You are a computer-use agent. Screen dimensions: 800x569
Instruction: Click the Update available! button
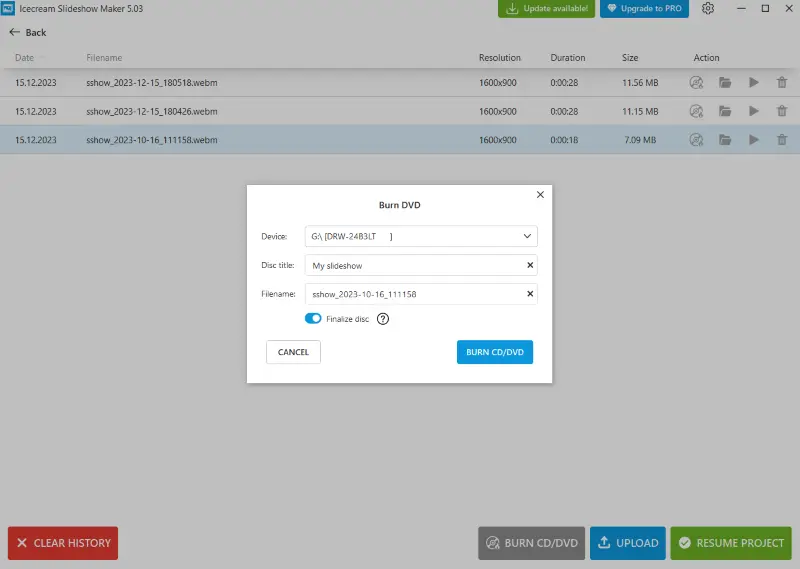tap(546, 9)
